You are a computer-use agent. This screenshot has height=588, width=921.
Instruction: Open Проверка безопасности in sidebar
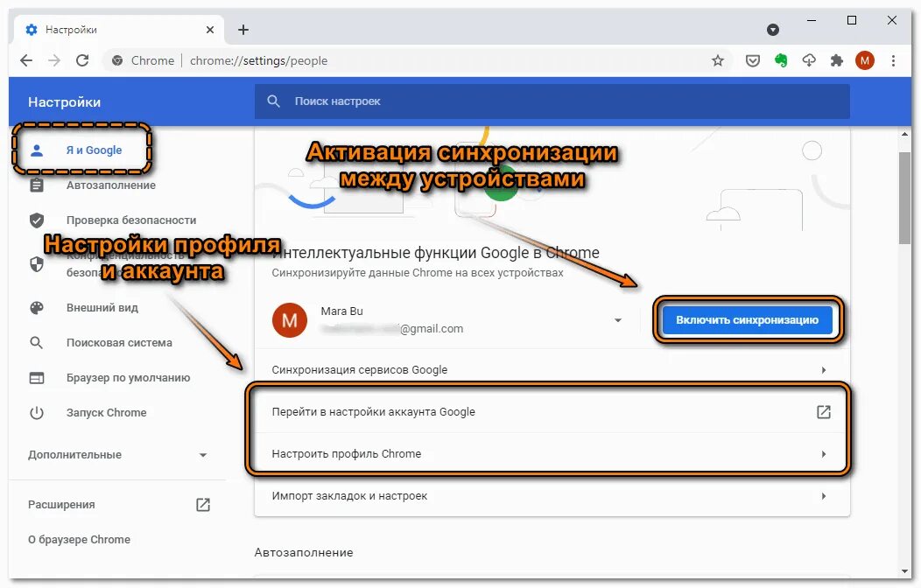tap(131, 220)
